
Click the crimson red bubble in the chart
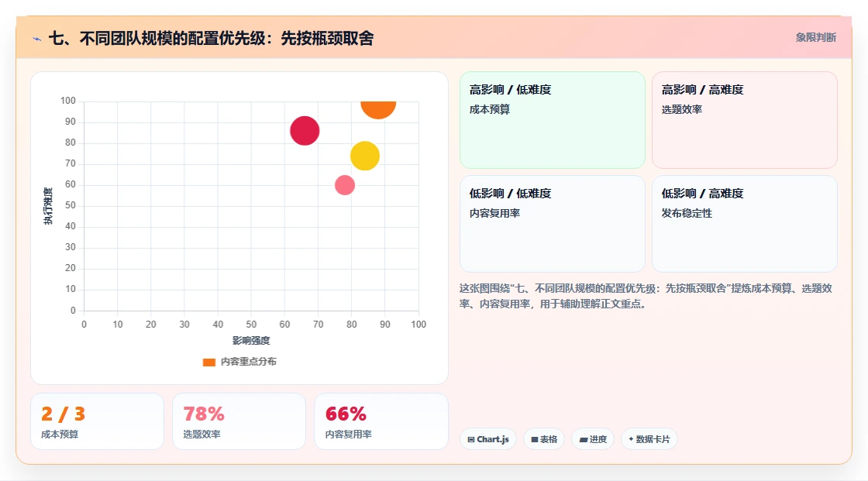pos(305,131)
